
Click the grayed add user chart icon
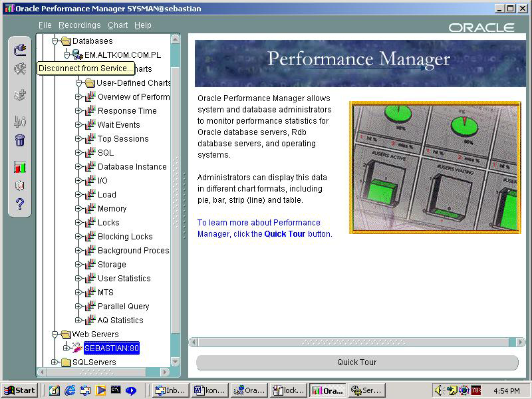click(x=20, y=121)
